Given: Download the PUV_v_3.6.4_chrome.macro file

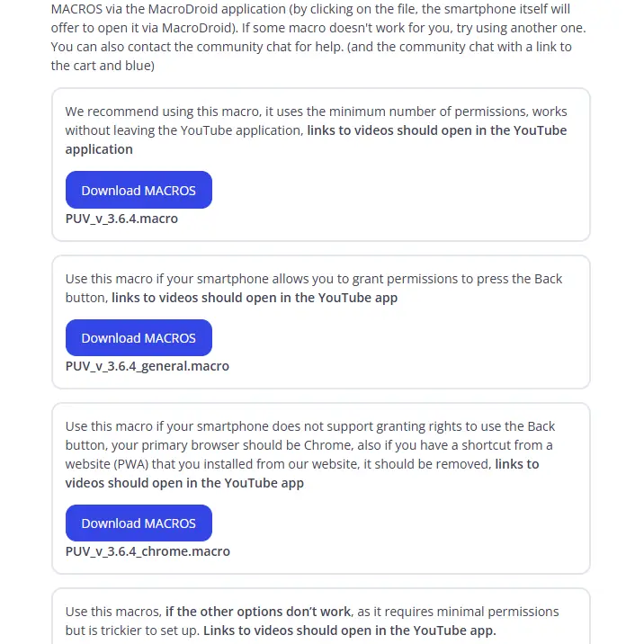Looking at the screenshot, I should (139, 523).
